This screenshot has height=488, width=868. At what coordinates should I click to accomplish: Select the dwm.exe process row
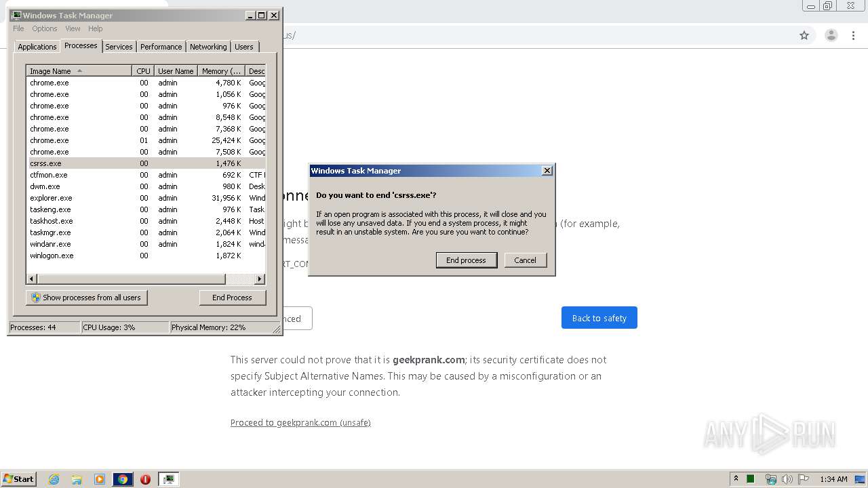coord(146,186)
